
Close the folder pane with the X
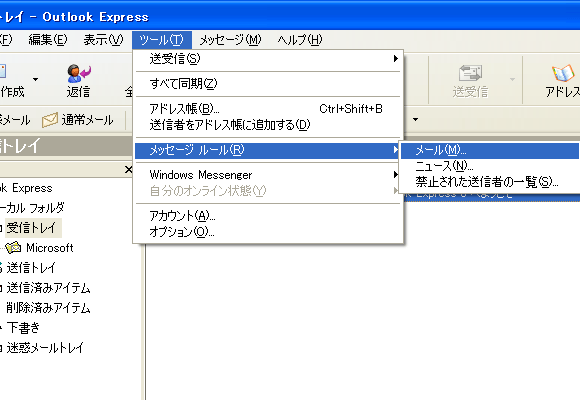128,169
